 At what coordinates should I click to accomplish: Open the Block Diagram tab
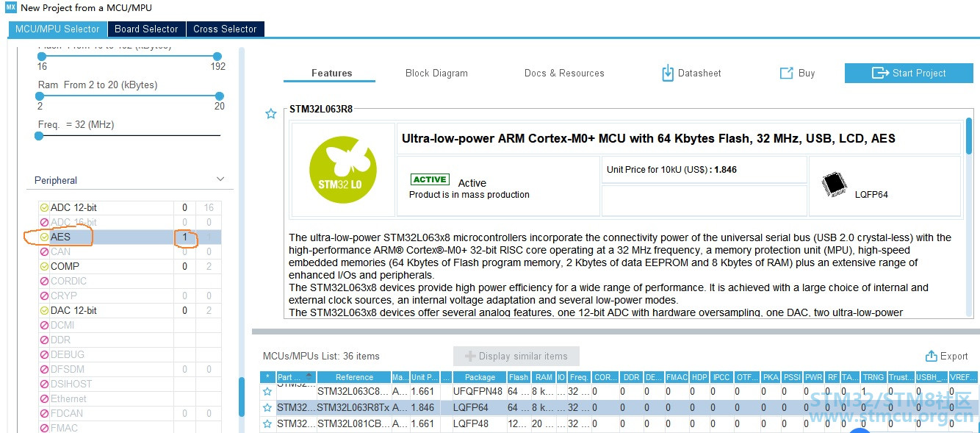436,73
